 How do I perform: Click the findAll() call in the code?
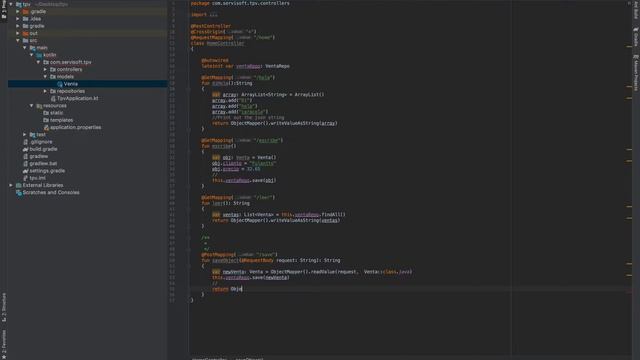[333, 215]
